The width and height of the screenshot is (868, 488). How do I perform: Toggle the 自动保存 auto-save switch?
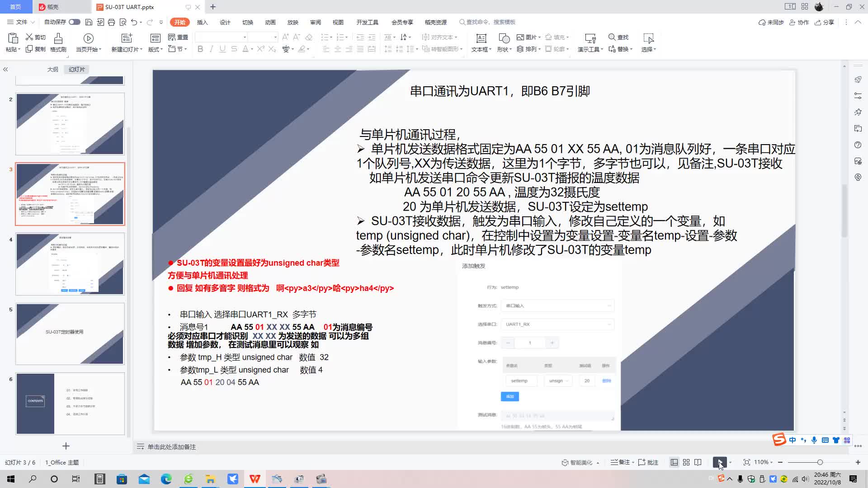pos(75,22)
